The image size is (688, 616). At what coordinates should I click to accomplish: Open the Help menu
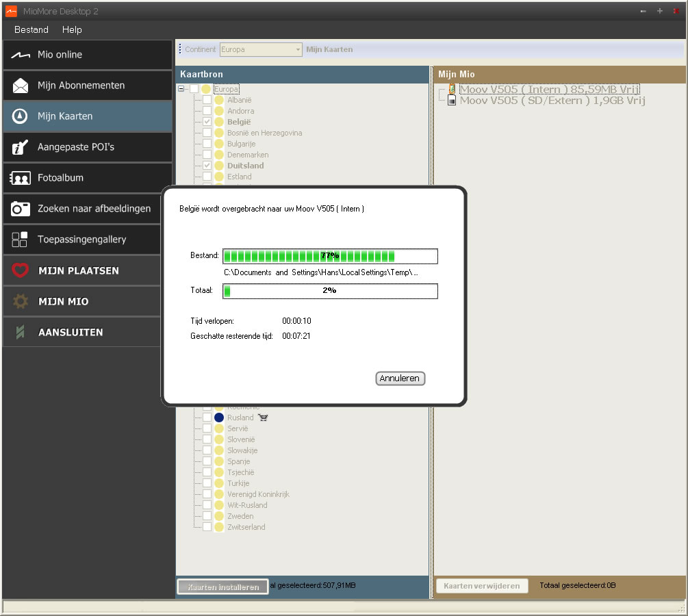(72, 30)
